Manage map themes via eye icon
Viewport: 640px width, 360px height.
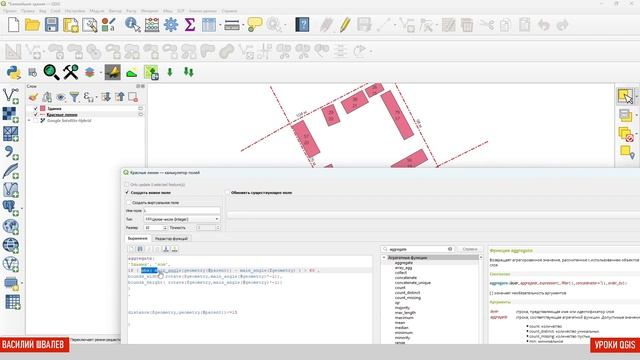click(61, 97)
